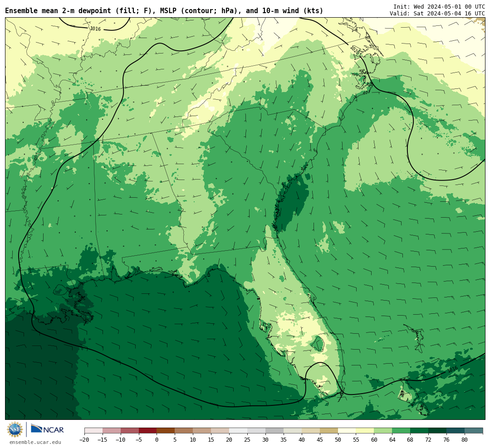The width and height of the screenshot is (490, 448).
Task: Pick the yellow swatch between 55 and 60
Action: (365, 430)
